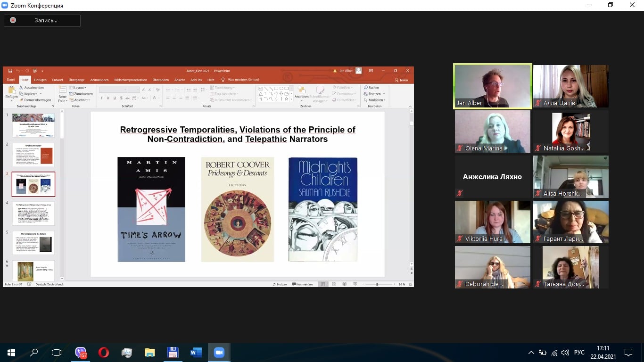This screenshot has width=644, height=362.
Task: Open the Datei menu
Action: tap(10, 80)
